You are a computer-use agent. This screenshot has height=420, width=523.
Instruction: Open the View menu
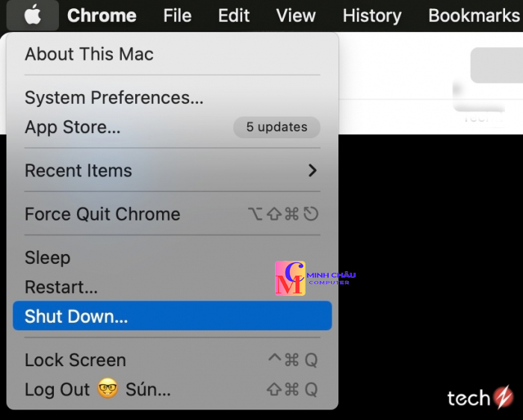tap(296, 15)
